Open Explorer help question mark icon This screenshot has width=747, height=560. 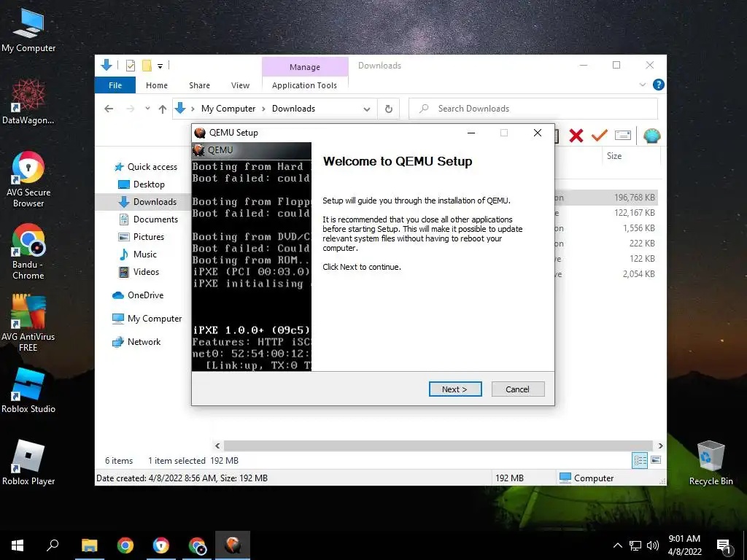659,85
